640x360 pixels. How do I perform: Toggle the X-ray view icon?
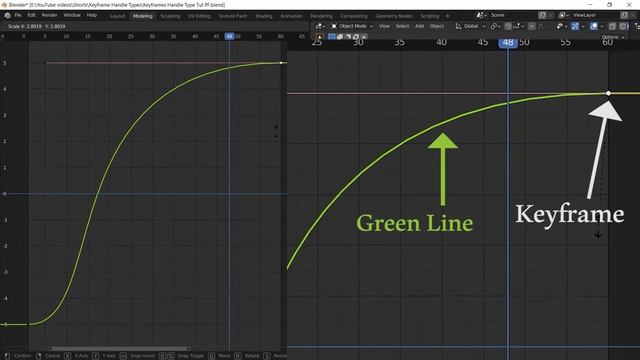click(x=612, y=26)
